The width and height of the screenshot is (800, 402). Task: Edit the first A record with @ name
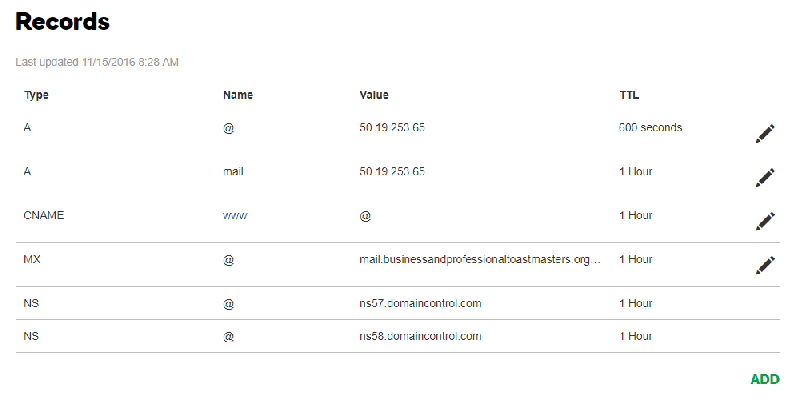coord(765,134)
